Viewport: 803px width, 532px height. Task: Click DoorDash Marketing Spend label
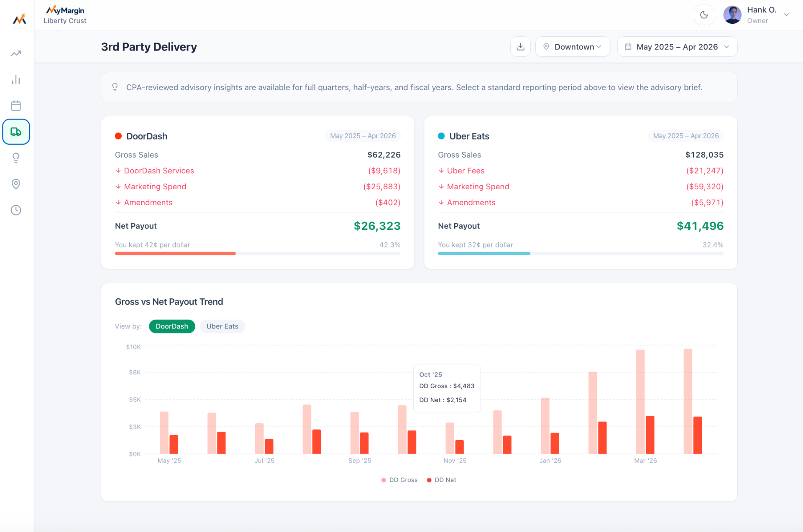(155, 186)
